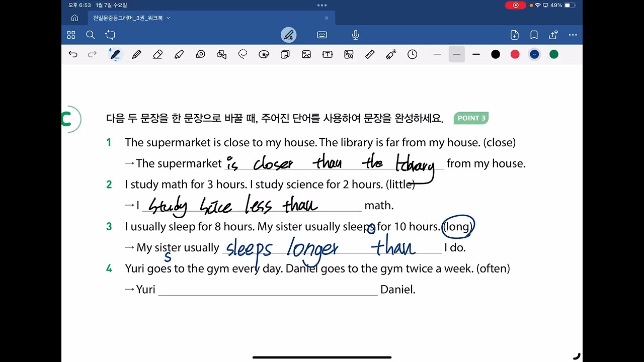Viewport: 644px width, 362px height.
Task: Select the shapes tool
Action: (221, 54)
